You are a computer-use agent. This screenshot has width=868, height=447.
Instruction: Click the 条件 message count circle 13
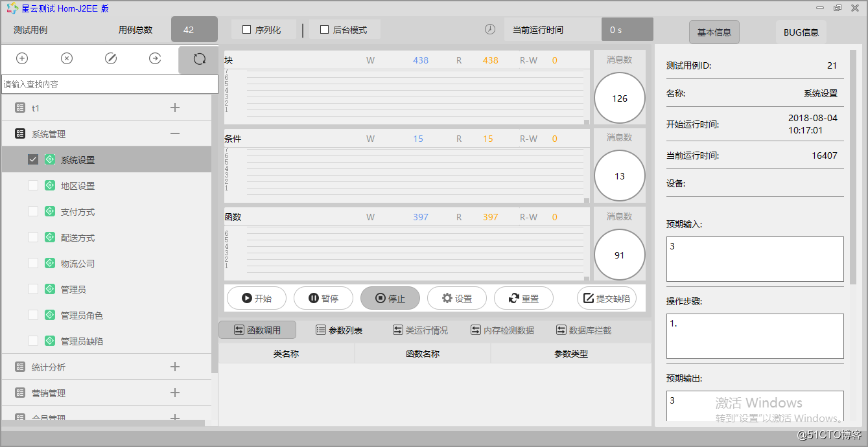620,176
